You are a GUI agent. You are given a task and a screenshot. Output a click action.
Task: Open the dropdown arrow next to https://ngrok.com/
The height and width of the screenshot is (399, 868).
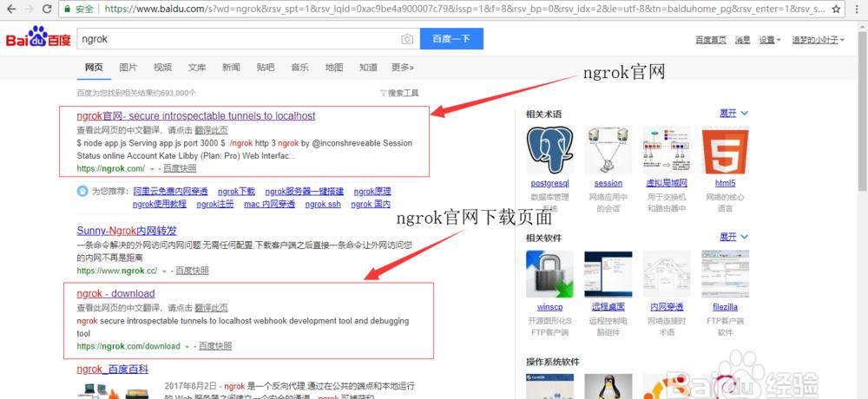(152, 169)
